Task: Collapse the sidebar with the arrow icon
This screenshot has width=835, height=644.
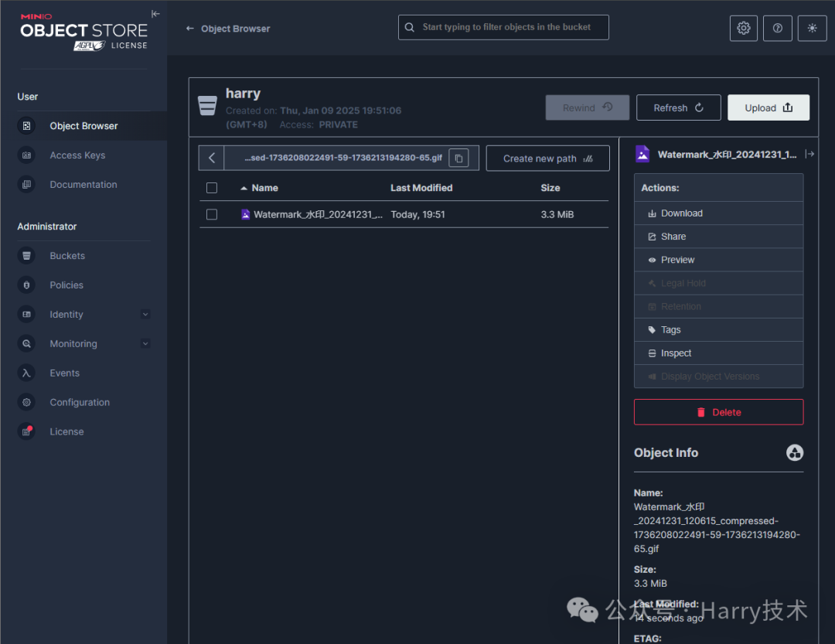Action: pyautogui.click(x=155, y=14)
